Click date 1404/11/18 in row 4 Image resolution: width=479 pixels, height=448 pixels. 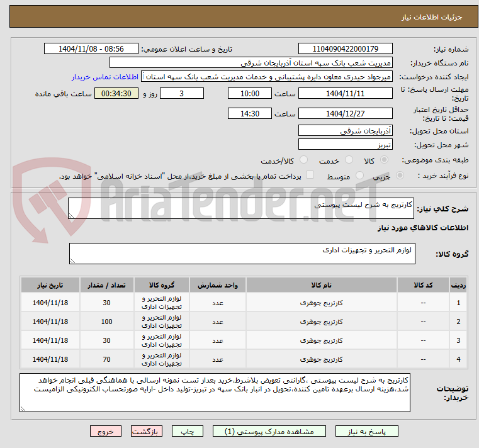(50, 359)
